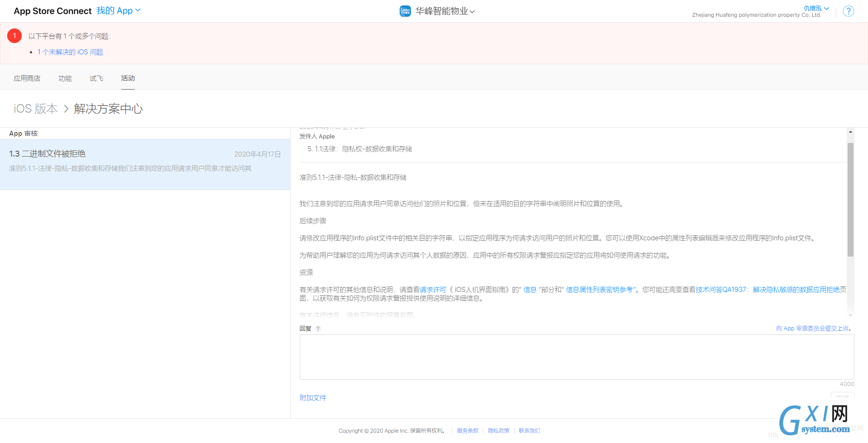Switch to the 试飞 tab
The height and width of the screenshot is (443, 868).
[x=96, y=78]
